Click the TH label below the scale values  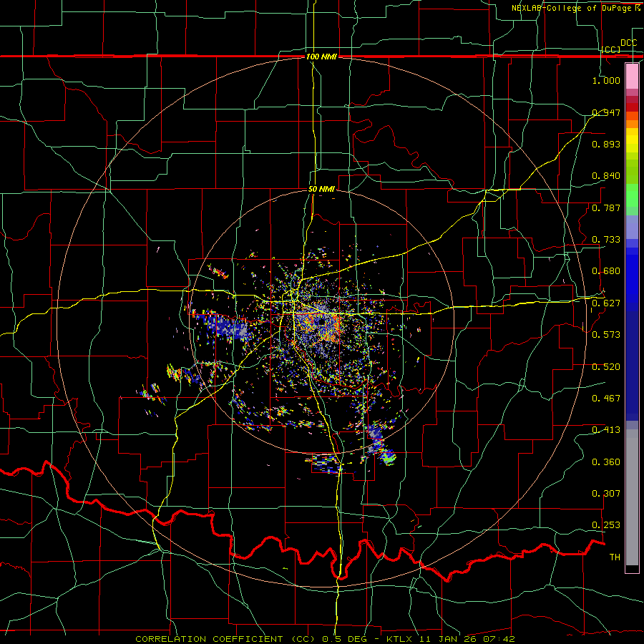615,557
